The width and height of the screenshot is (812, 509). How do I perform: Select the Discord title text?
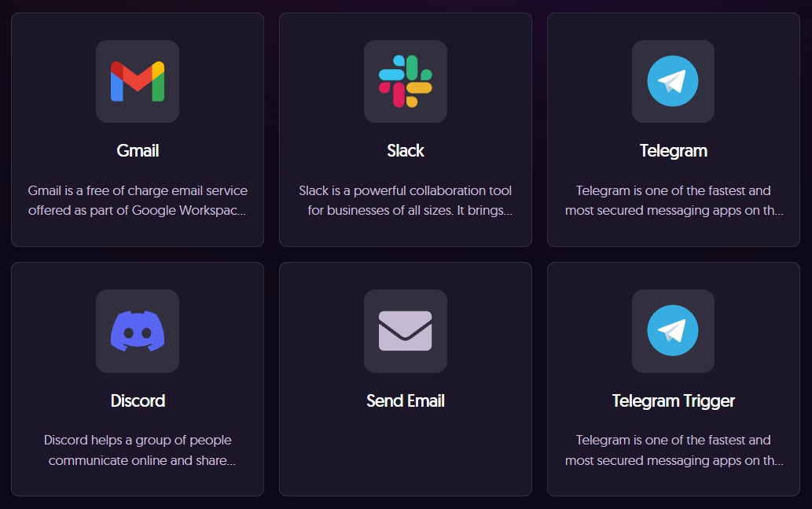(138, 400)
